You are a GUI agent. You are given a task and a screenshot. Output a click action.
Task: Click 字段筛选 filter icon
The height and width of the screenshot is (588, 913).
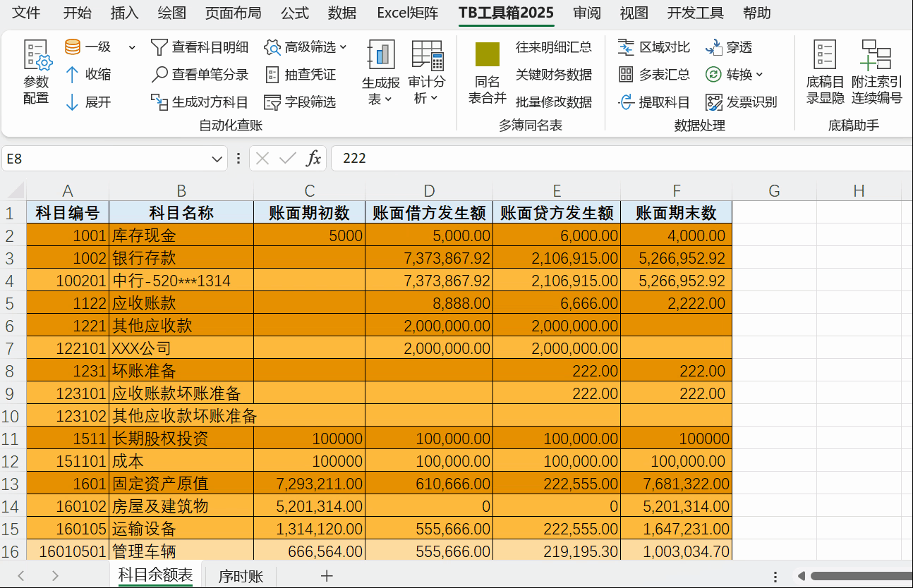pyautogui.click(x=272, y=102)
